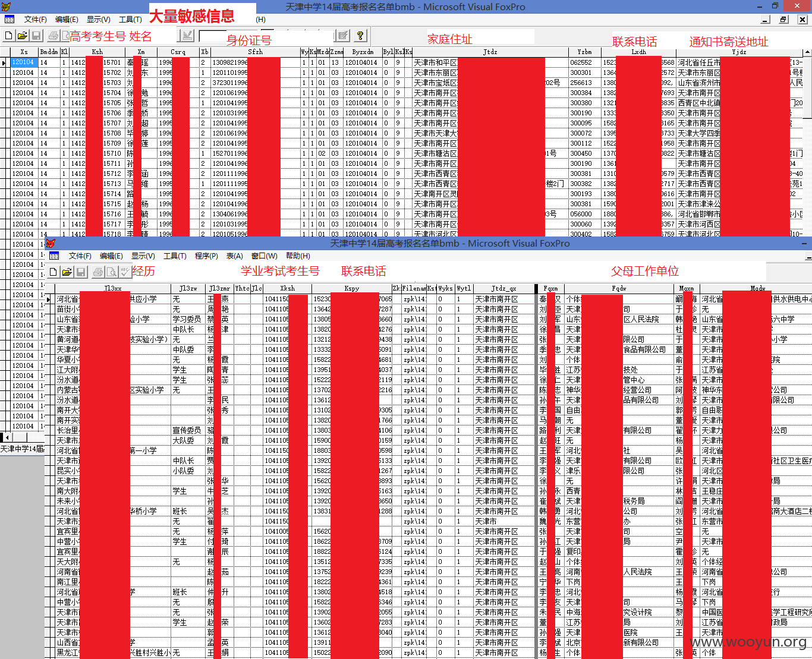Viewport: 812px width, 659px height.
Task: Click the Csrq column header
Action: (178, 52)
